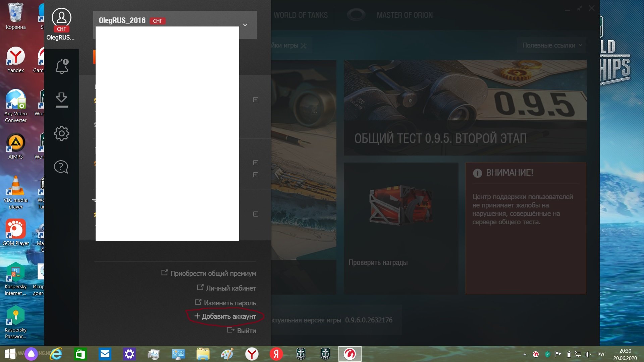
Task: Collapse the OlegRUS_2016 account dropdown chevron
Action: coord(245,25)
